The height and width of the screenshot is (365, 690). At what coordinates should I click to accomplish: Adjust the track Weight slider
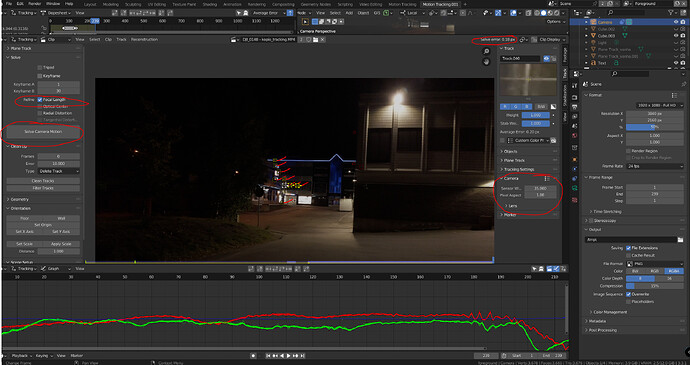536,115
